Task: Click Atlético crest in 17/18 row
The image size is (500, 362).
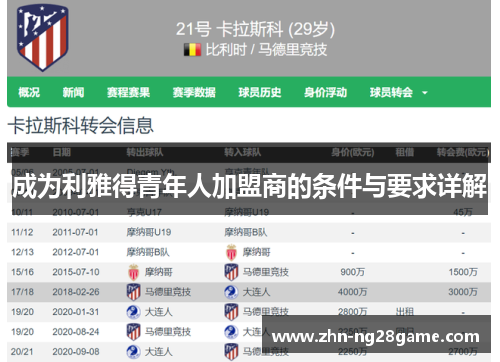Action: pyautogui.click(x=134, y=292)
